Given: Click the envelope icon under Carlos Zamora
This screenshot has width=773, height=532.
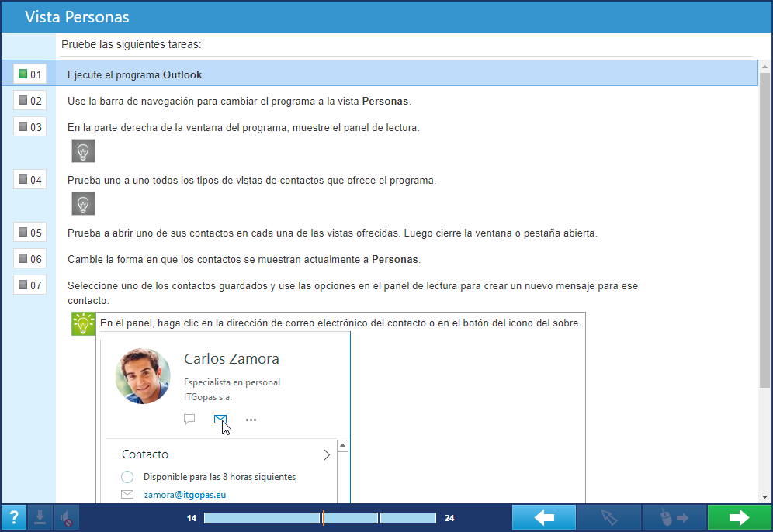Looking at the screenshot, I should coord(220,420).
